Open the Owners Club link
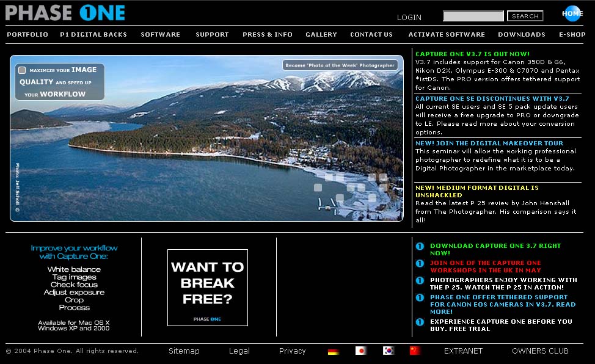 point(540,351)
